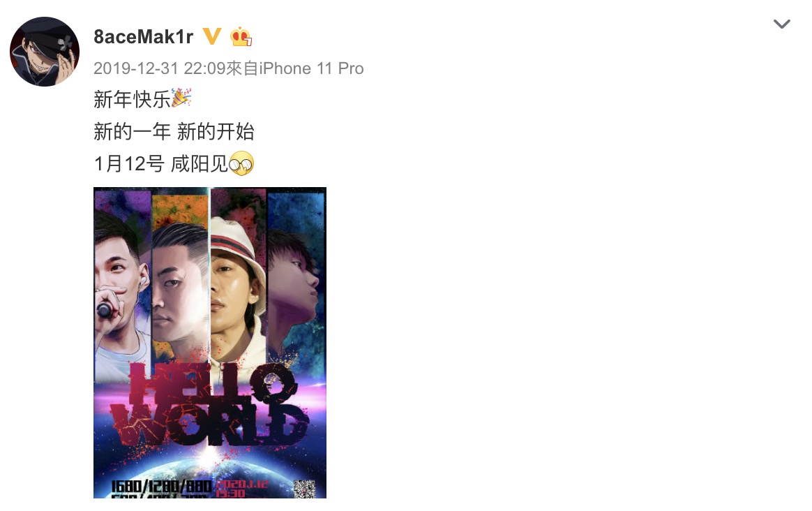Click the 8aceMak1r username link

click(144, 37)
